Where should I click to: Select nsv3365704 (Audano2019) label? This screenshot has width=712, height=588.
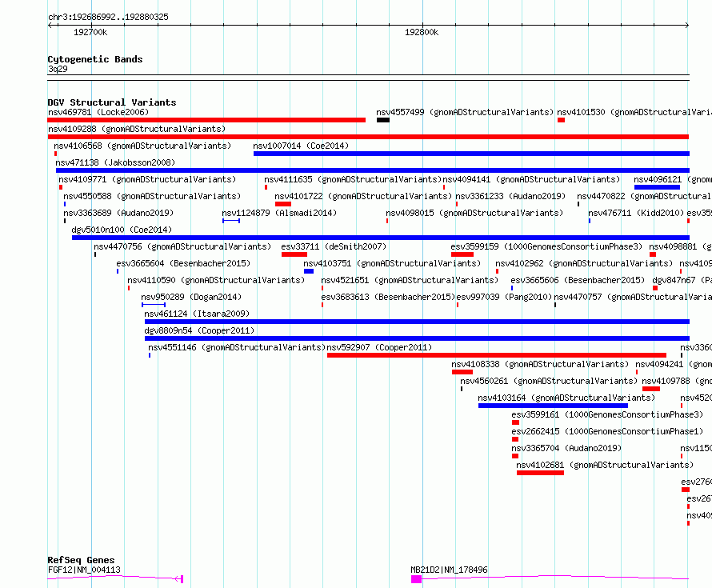point(566,448)
